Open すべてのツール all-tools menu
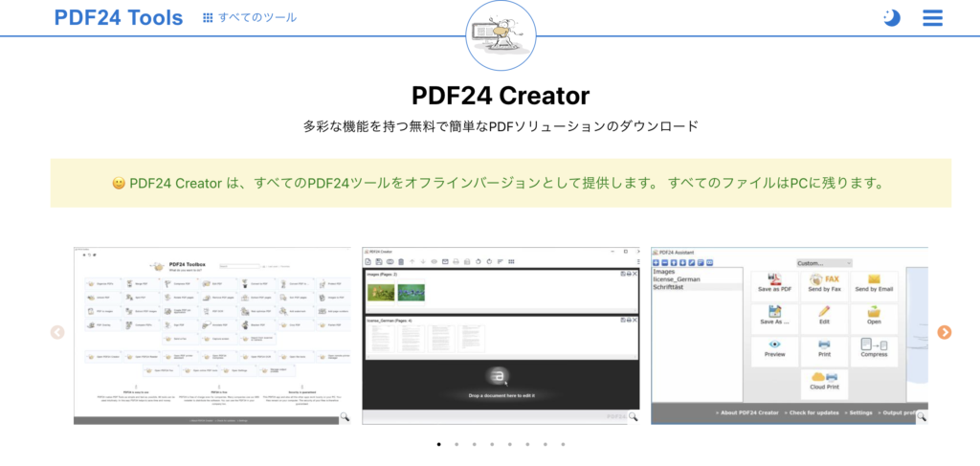Viewport: 980px width, 466px height. click(x=250, y=17)
